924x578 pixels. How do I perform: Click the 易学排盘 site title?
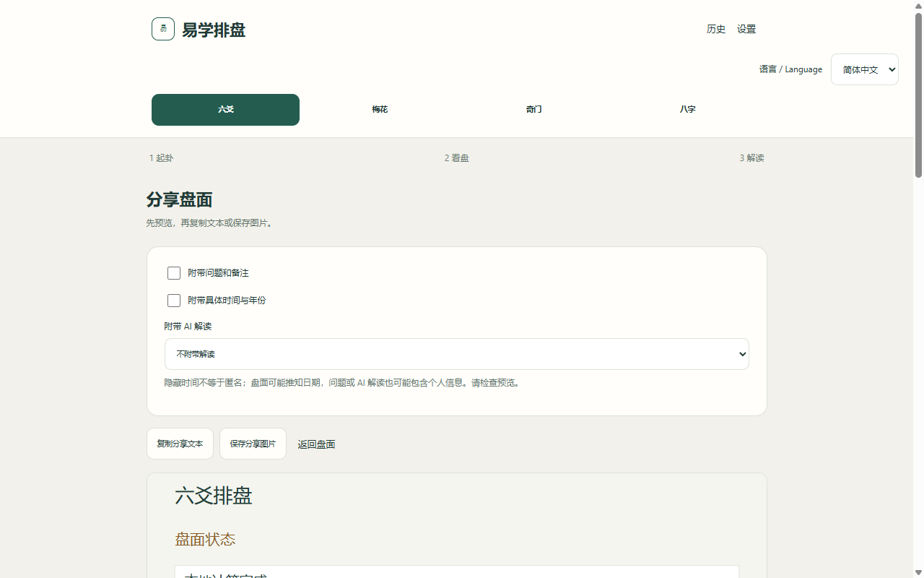pyautogui.click(x=214, y=30)
